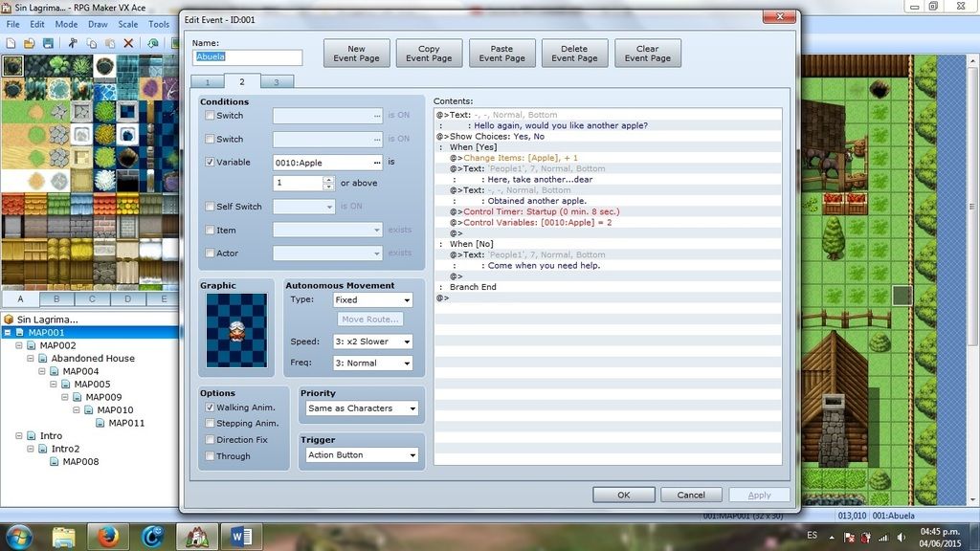Open Firefox from the taskbar
Viewport: 980px width, 551px height.
107,537
